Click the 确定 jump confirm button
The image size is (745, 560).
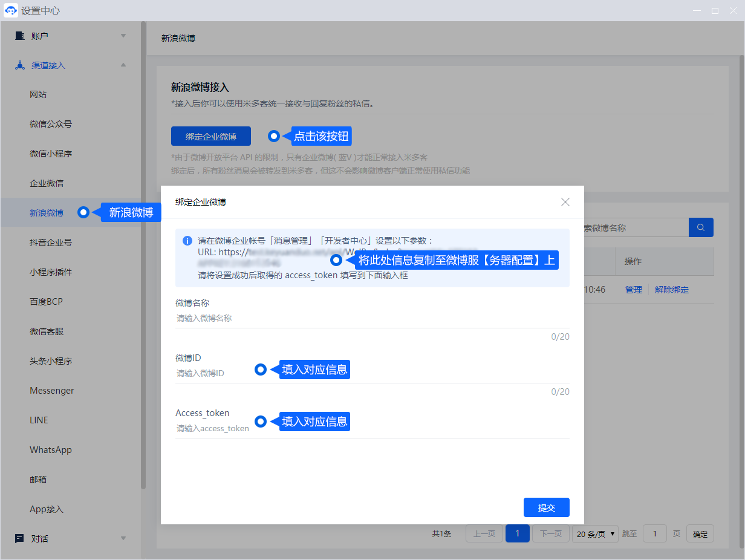point(700,534)
